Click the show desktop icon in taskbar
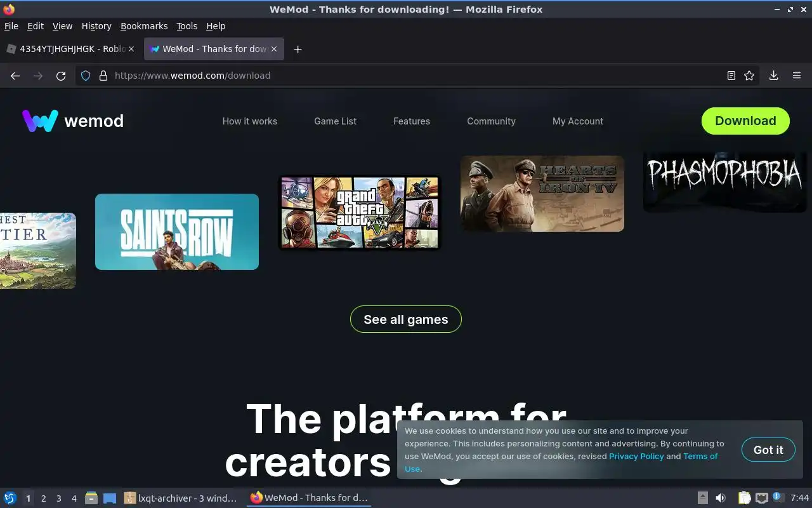 click(x=110, y=498)
